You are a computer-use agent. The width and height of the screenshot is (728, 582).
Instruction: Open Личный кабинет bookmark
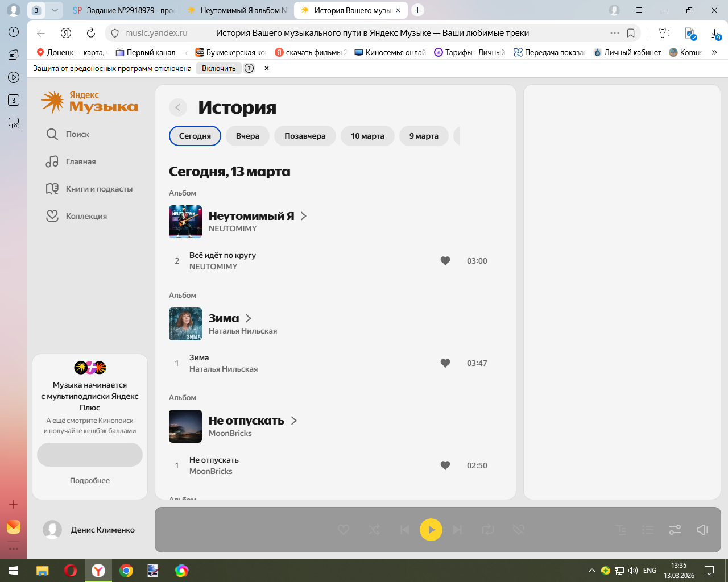click(627, 52)
